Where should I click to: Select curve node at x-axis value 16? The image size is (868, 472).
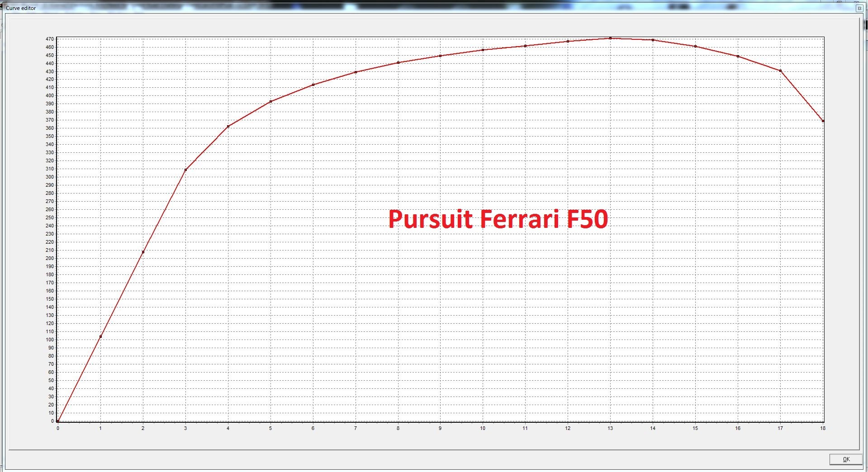tap(738, 56)
